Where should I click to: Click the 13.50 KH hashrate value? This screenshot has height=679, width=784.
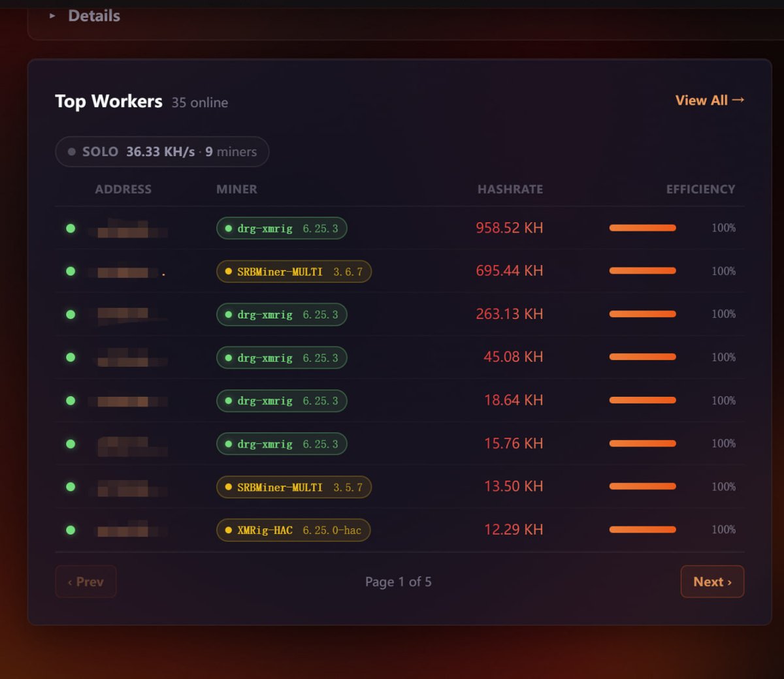pos(514,486)
